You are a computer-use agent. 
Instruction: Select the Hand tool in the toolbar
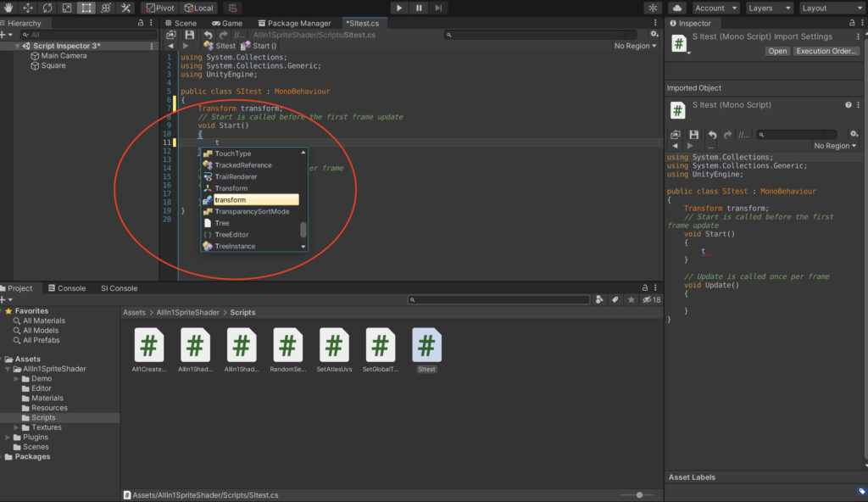[x=8, y=8]
